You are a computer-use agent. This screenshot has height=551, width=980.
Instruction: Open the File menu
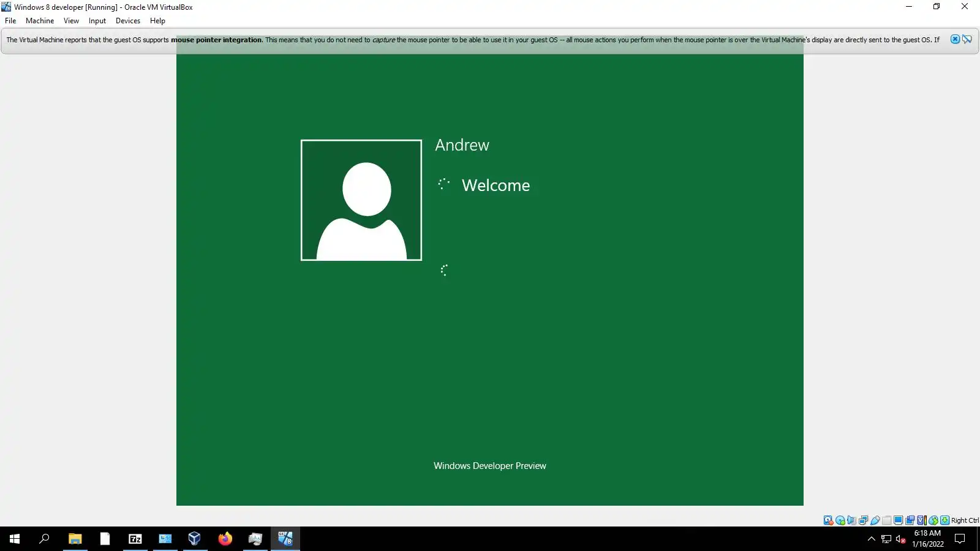click(10, 21)
